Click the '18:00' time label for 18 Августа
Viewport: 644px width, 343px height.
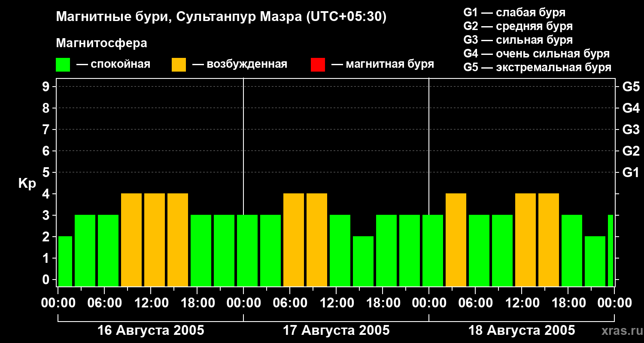pyautogui.click(x=568, y=303)
